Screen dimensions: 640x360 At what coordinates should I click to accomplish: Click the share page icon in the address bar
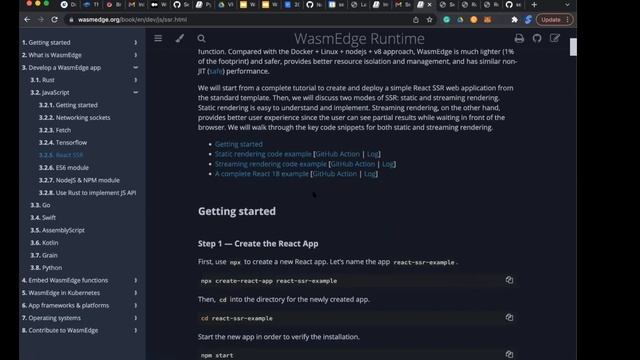(416, 20)
